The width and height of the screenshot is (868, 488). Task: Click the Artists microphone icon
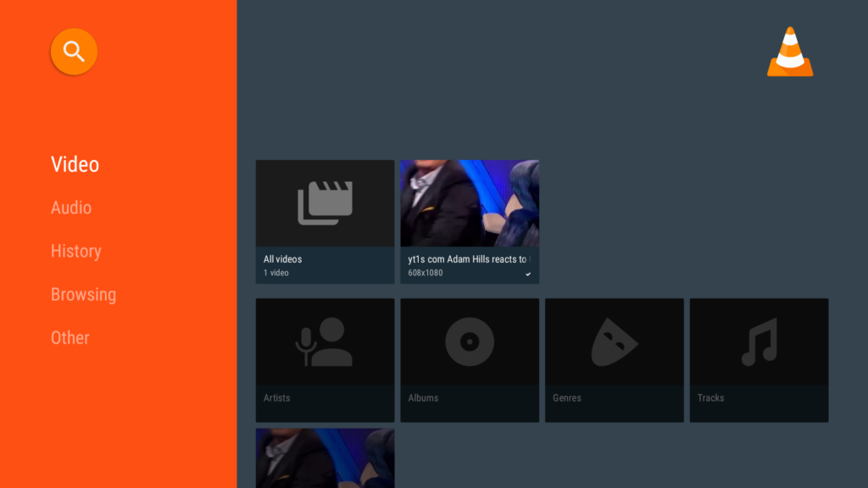pos(325,342)
